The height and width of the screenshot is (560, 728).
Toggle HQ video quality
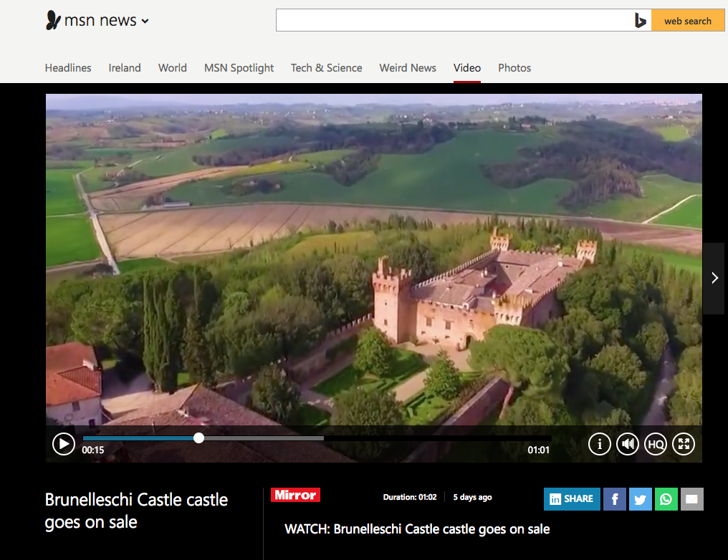pos(656,444)
